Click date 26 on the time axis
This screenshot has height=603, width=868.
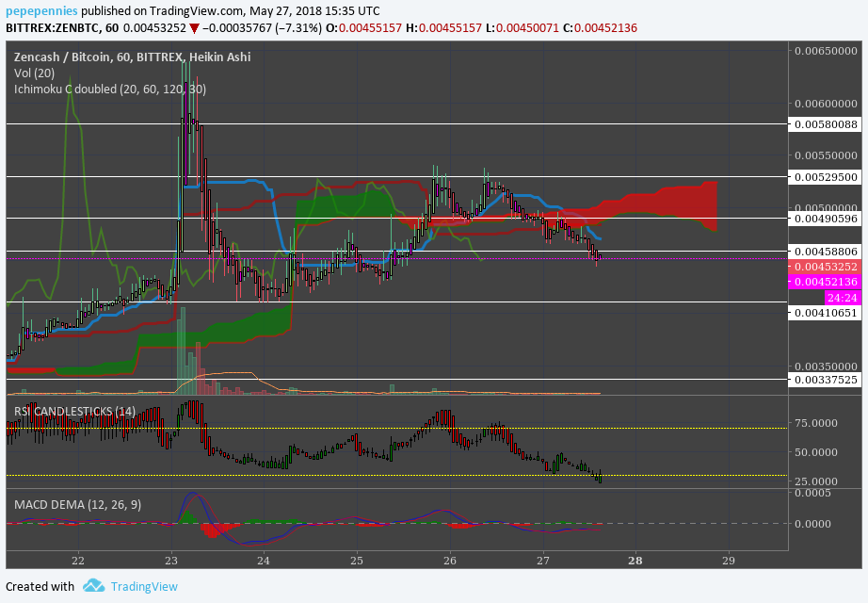(x=450, y=561)
